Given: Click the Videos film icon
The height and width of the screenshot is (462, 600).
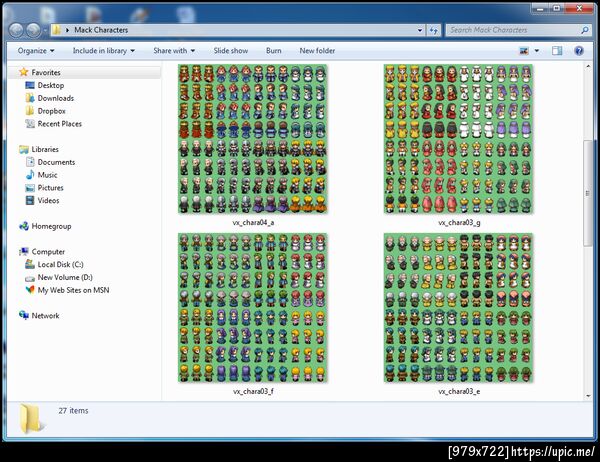Looking at the screenshot, I should pos(30,200).
